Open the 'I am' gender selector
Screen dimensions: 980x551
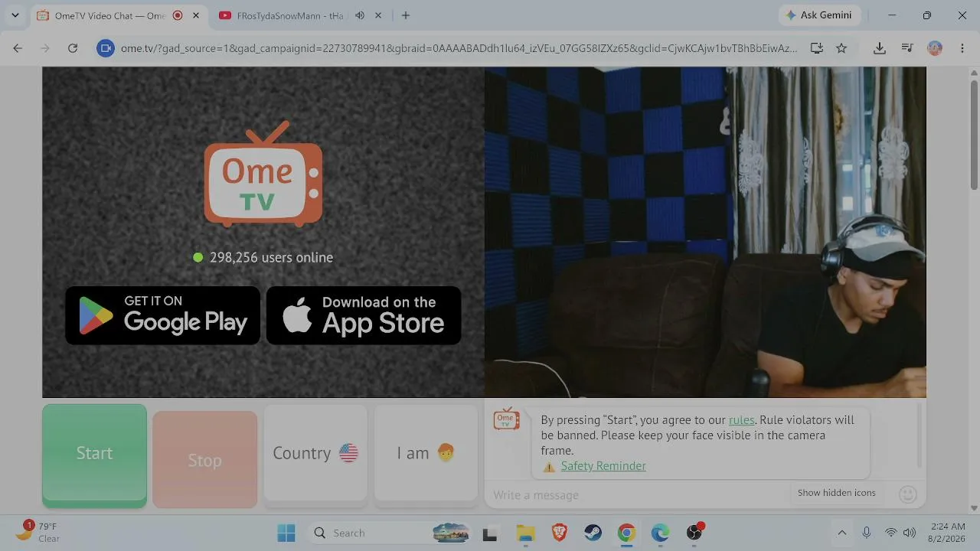tap(426, 454)
